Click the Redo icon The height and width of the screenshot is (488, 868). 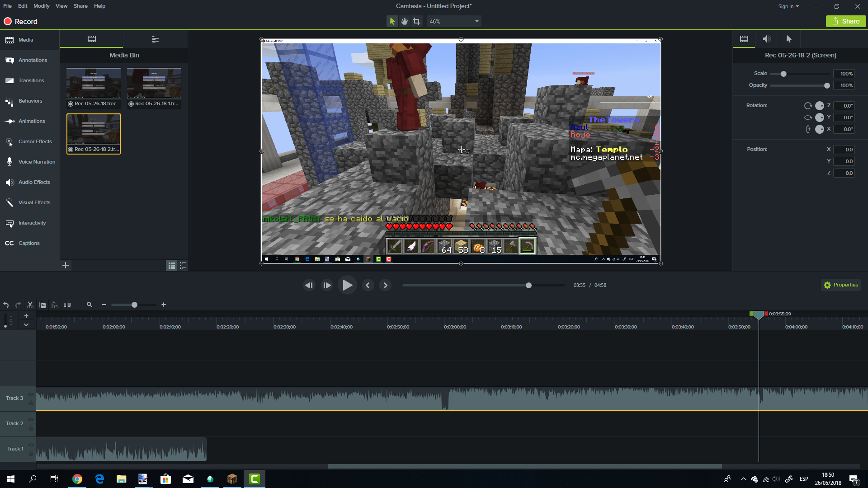click(18, 305)
